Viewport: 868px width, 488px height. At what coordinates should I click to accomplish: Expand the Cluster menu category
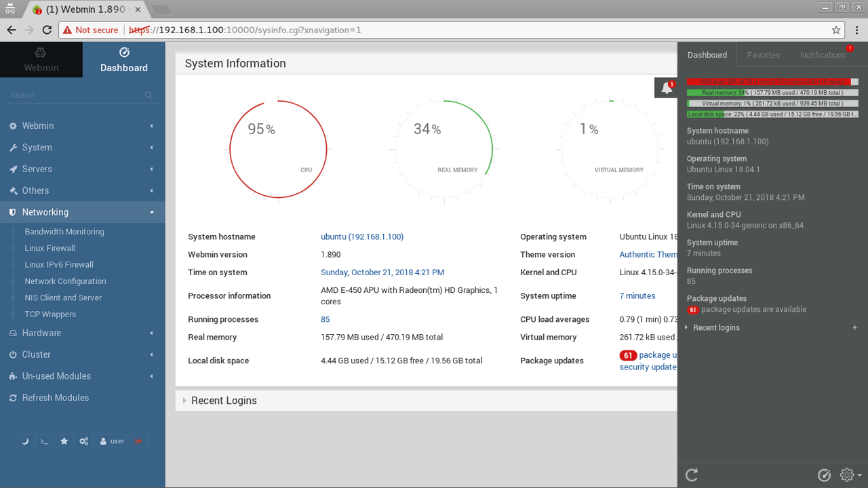[82, 354]
